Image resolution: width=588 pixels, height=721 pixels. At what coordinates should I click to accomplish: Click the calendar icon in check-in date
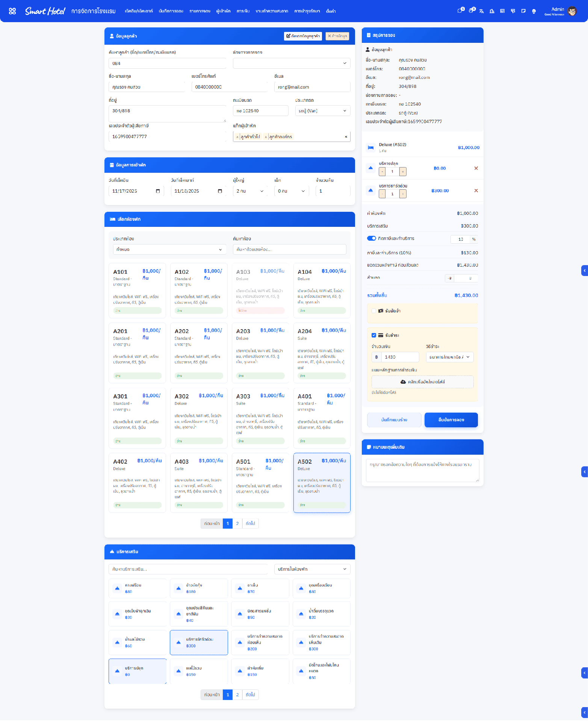158,191
